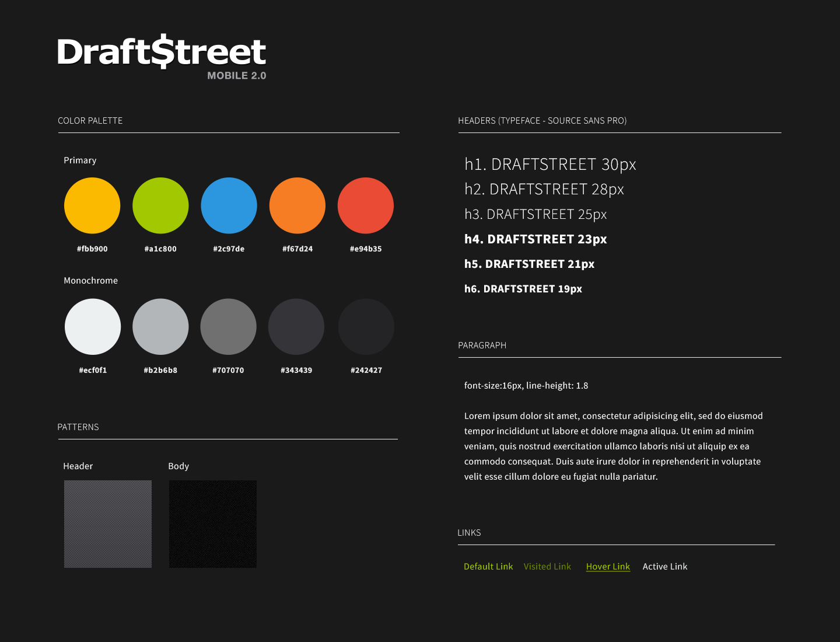Click the "#f67d24" hex label

(297, 249)
